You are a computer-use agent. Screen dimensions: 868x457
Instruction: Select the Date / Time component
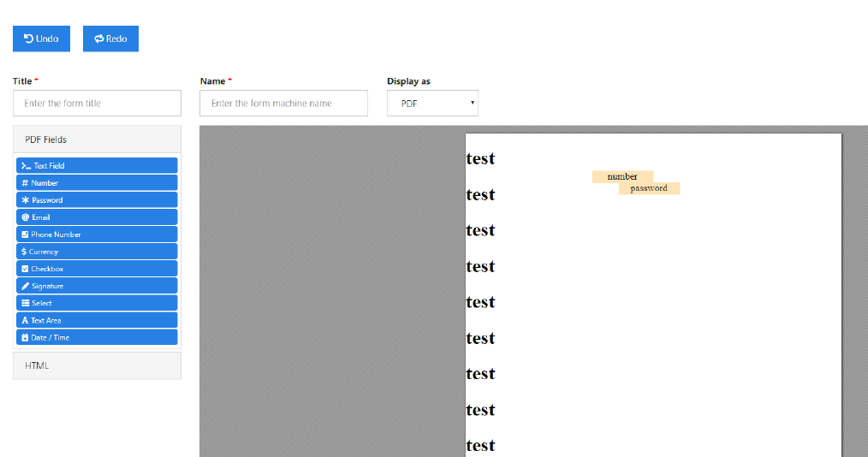(97, 337)
